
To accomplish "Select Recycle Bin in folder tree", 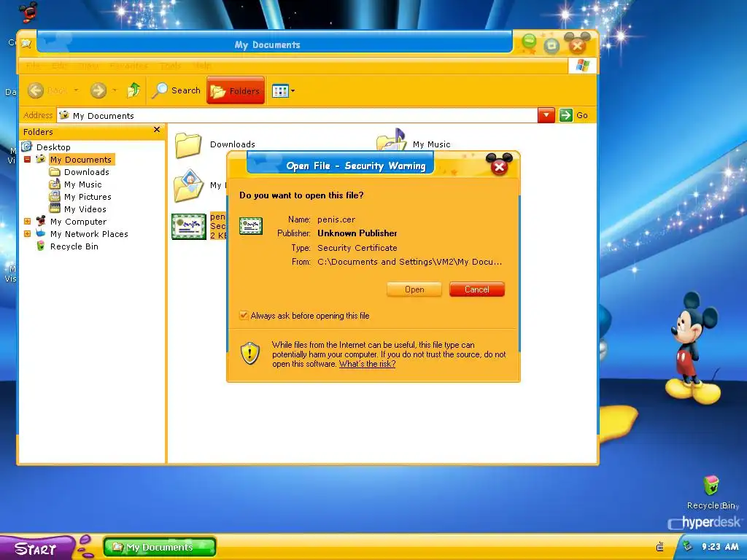I will click(74, 246).
